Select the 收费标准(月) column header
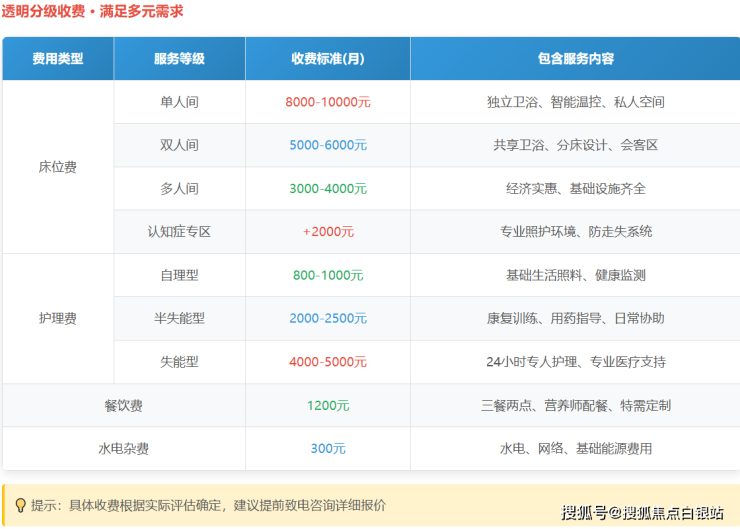This screenshot has width=740, height=529. point(328,59)
